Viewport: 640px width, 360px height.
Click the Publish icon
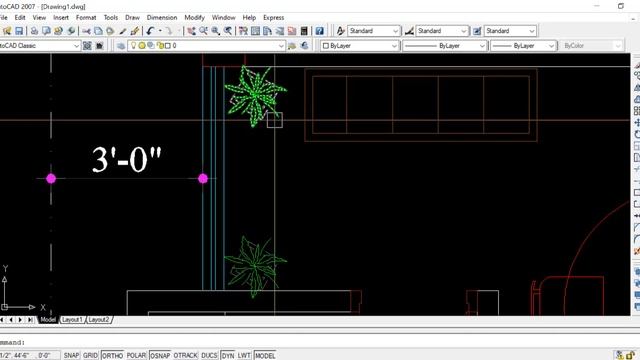click(x=58, y=31)
